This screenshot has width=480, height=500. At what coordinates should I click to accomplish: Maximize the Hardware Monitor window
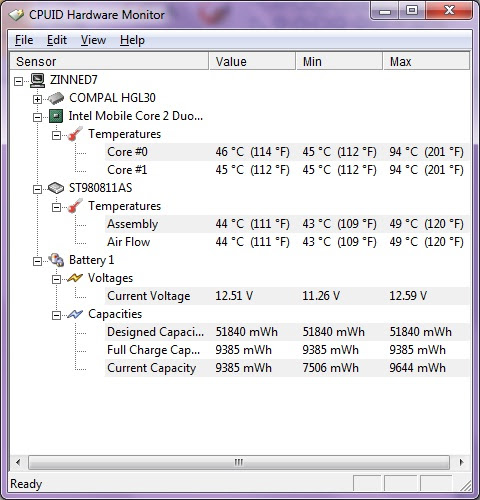(x=412, y=11)
